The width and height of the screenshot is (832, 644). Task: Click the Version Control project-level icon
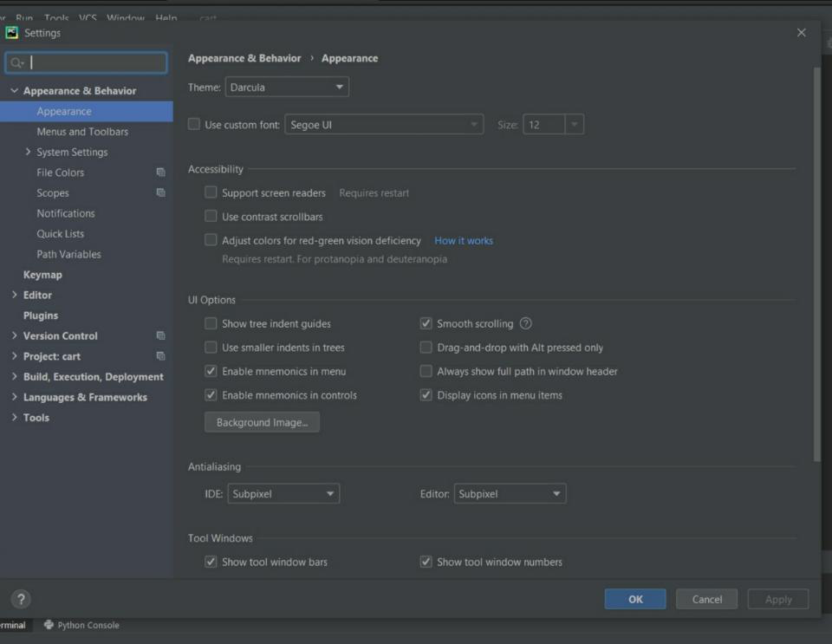pyautogui.click(x=160, y=336)
